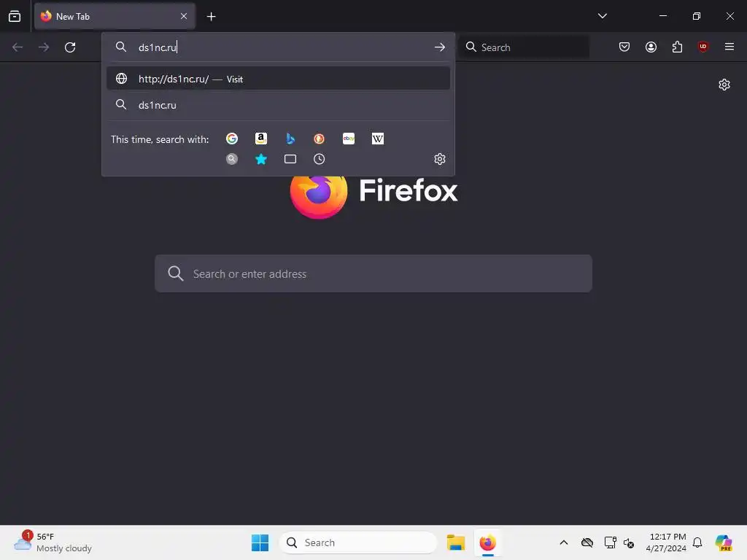
Task: Select the New Tab browser tab
Action: 115,16
